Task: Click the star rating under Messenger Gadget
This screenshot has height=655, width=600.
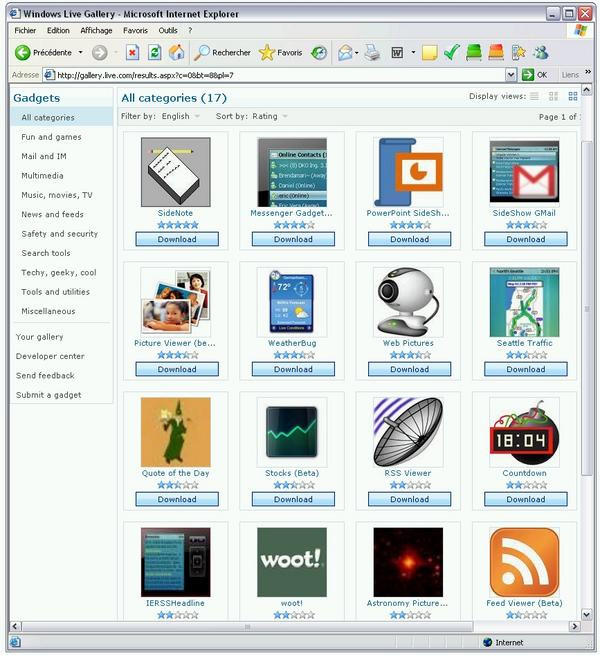Action: click(294, 225)
